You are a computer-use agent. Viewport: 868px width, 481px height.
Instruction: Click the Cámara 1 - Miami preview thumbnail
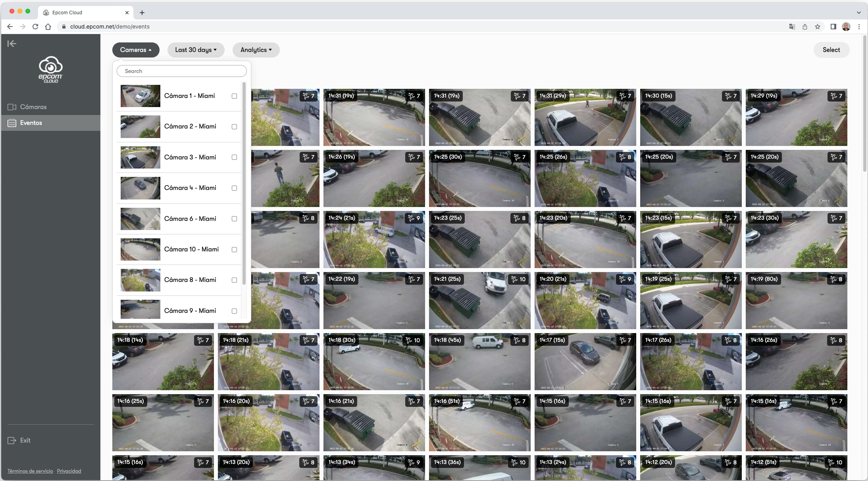[140, 96]
